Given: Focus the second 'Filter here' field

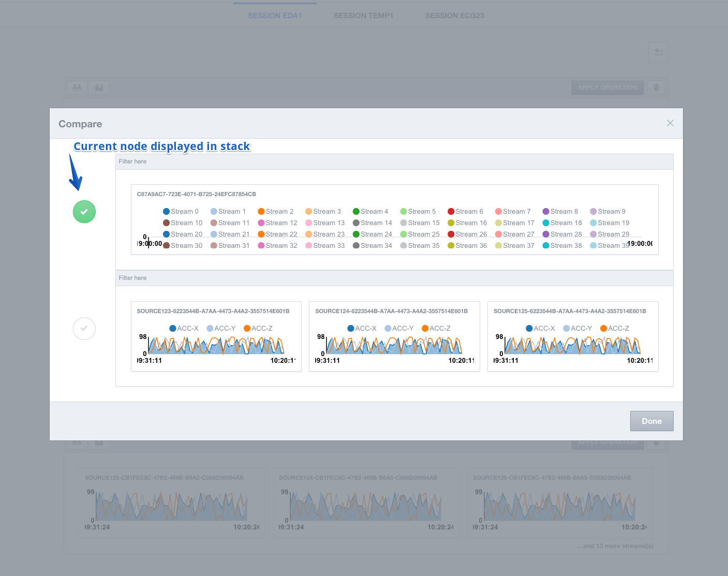Looking at the screenshot, I should (x=394, y=278).
